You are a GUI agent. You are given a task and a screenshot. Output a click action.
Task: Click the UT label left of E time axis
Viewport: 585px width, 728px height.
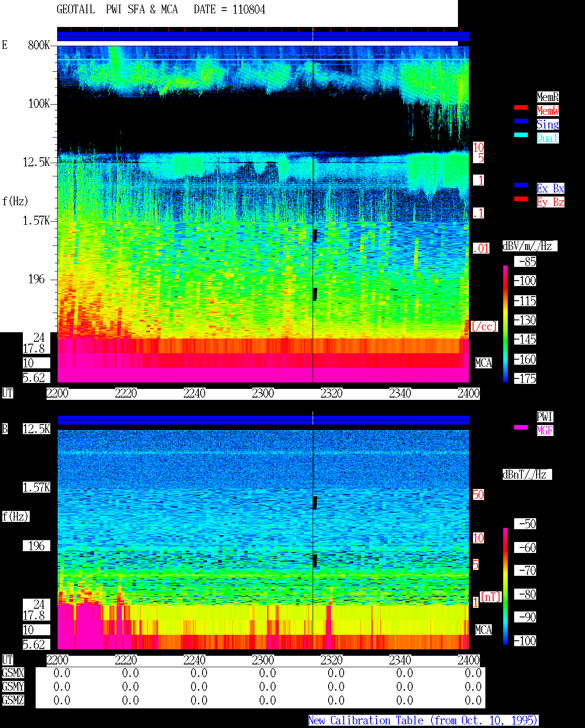pyautogui.click(x=7, y=393)
